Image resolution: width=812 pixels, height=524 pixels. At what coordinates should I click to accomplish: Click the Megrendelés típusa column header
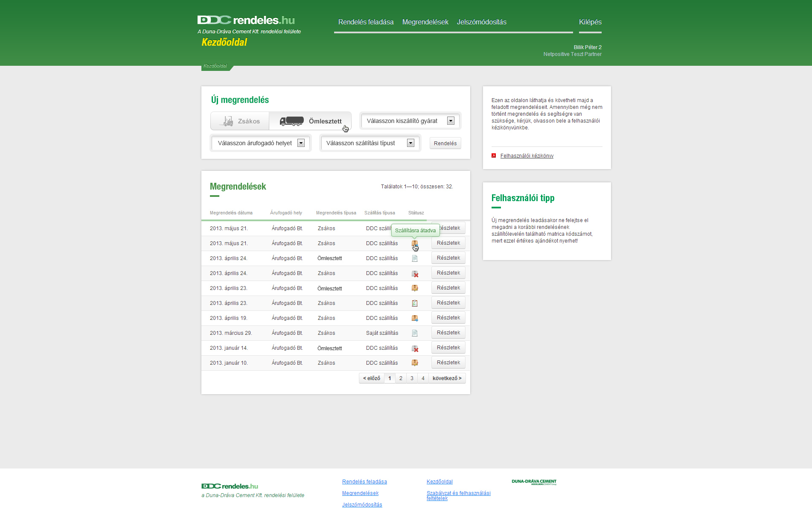[336, 213]
